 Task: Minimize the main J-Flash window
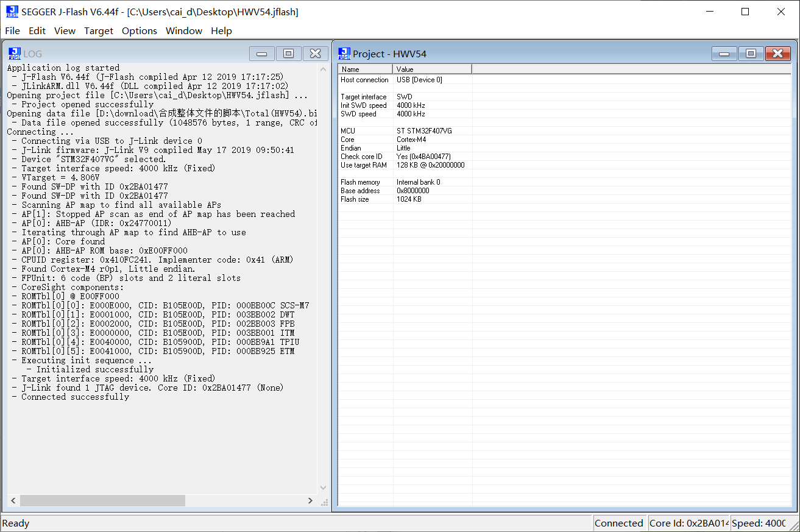[710, 12]
